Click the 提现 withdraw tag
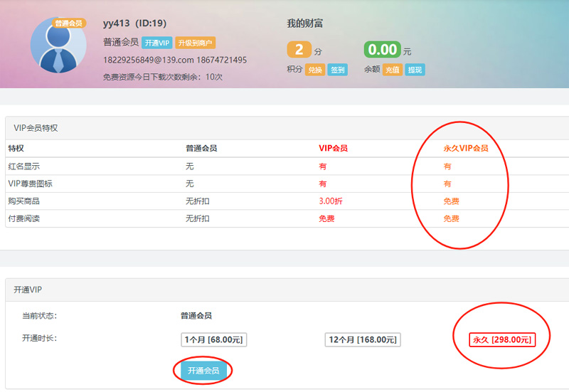Viewport: 569px width, 392px height. (415, 70)
